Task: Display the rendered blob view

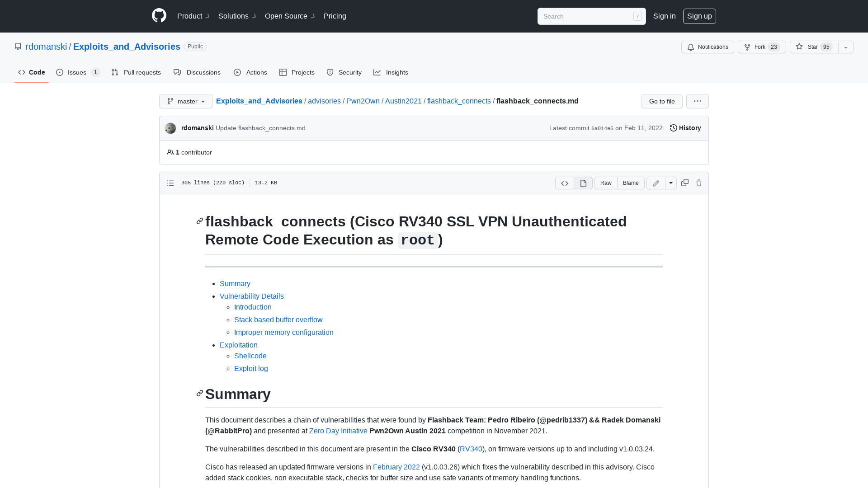Action: [583, 183]
